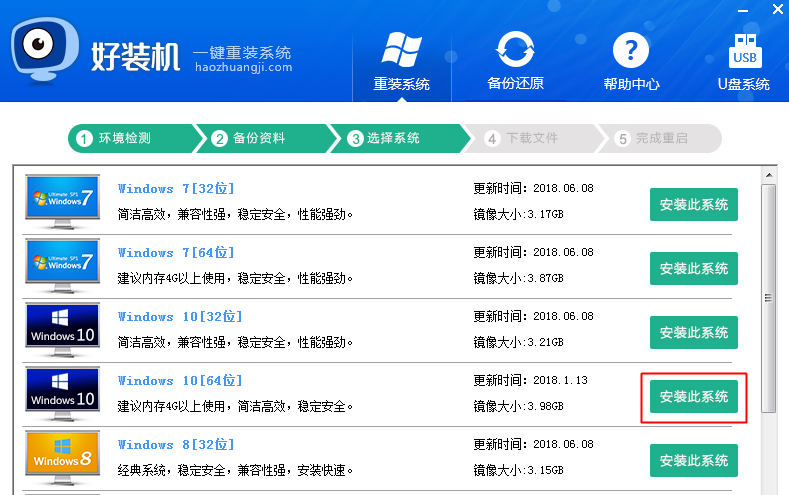The width and height of the screenshot is (789, 495).
Task: Click description 建议内存4G以上使用，稳定安全，性能强劲
Action: pyautogui.click(x=235, y=278)
